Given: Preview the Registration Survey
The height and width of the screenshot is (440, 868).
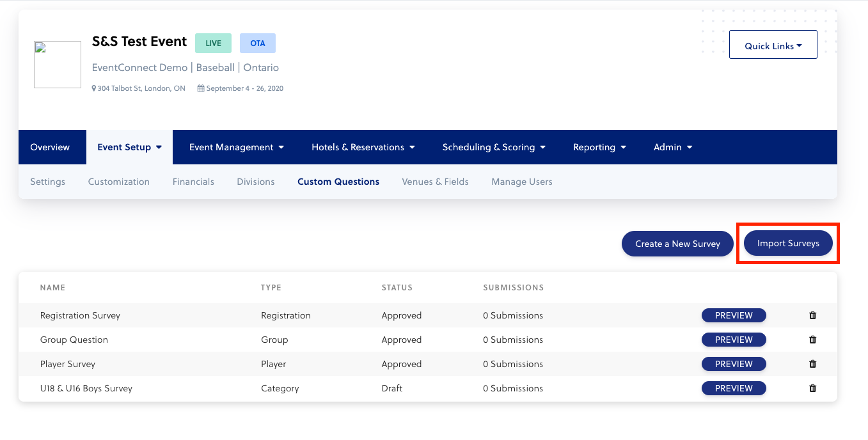Looking at the screenshot, I should point(734,315).
